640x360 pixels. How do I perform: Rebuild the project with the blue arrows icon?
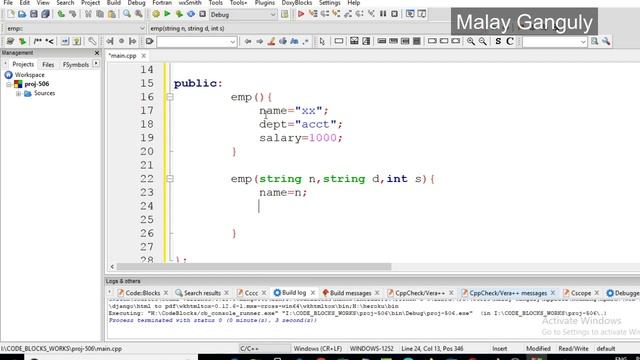[x=191, y=14]
